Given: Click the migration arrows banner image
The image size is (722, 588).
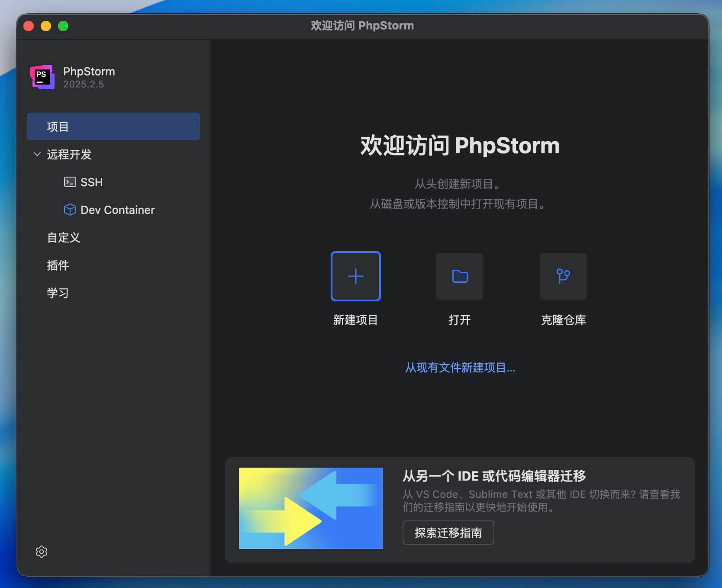Looking at the screenshot, I should [310, 508].
